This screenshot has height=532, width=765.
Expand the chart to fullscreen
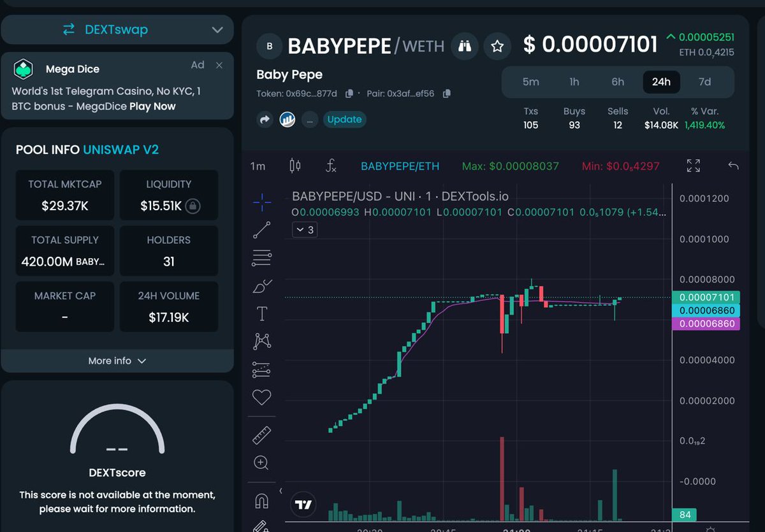pyautogui.click(x=693, y=166)
